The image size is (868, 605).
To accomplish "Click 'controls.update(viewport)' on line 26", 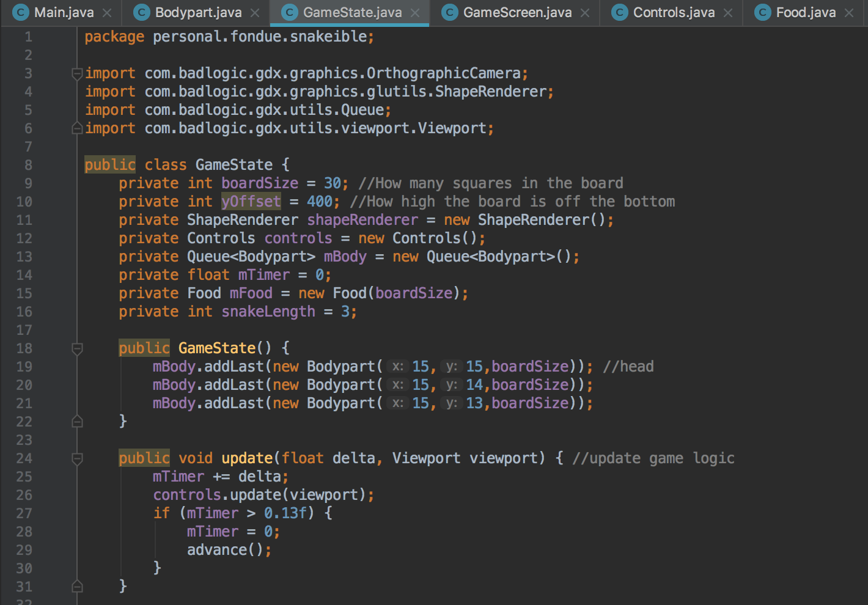I will coord(260,495).
